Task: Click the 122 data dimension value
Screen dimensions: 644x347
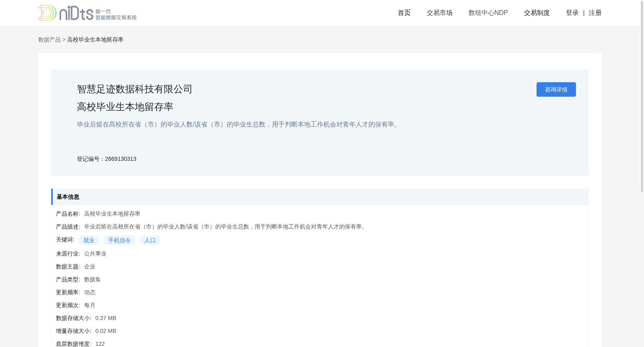Action: point(100,344)
